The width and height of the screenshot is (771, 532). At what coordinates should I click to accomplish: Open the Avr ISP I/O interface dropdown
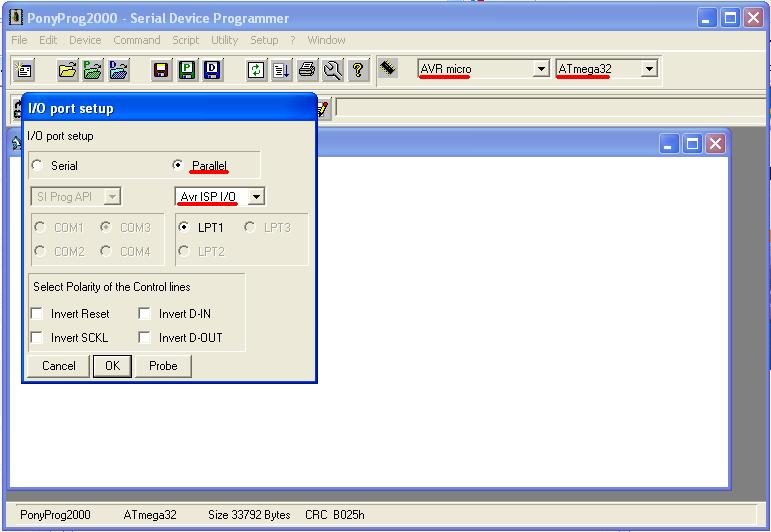256,197
